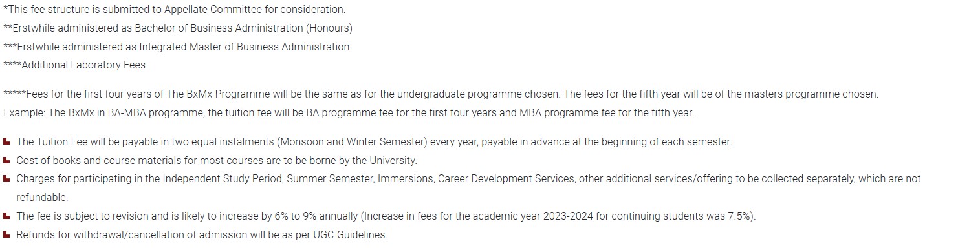Click the Appellate Committee footnote line
The height and width of the screenshot is (250, 980).
click(175, 10)
